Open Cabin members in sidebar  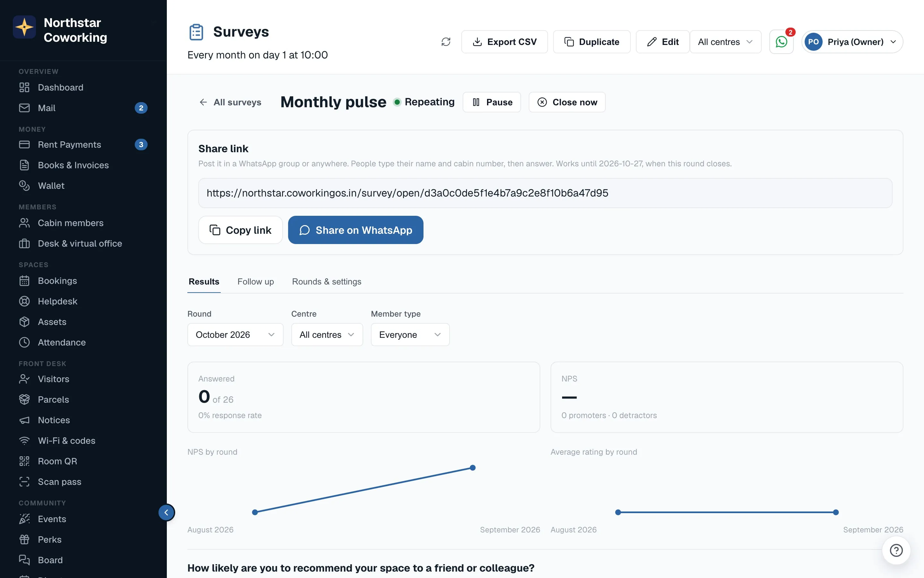83,223
